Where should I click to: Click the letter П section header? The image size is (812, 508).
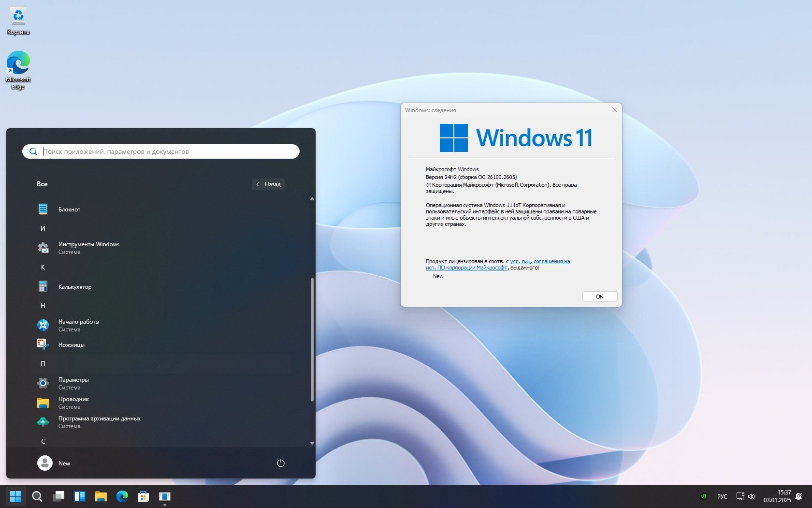click(43, 364)
